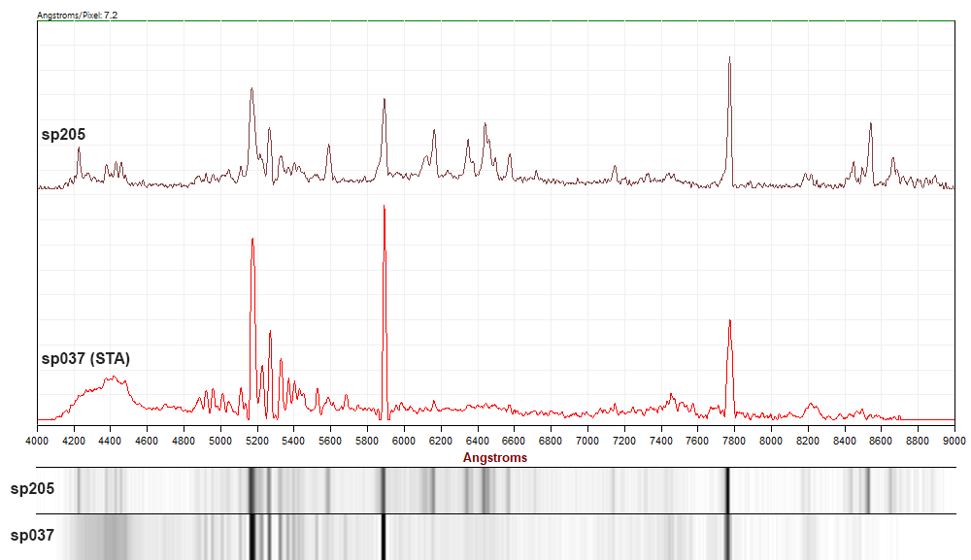Click the dark 7770 line in sp205 strip
The image size is (971, 560).
[x=727, y=490]
